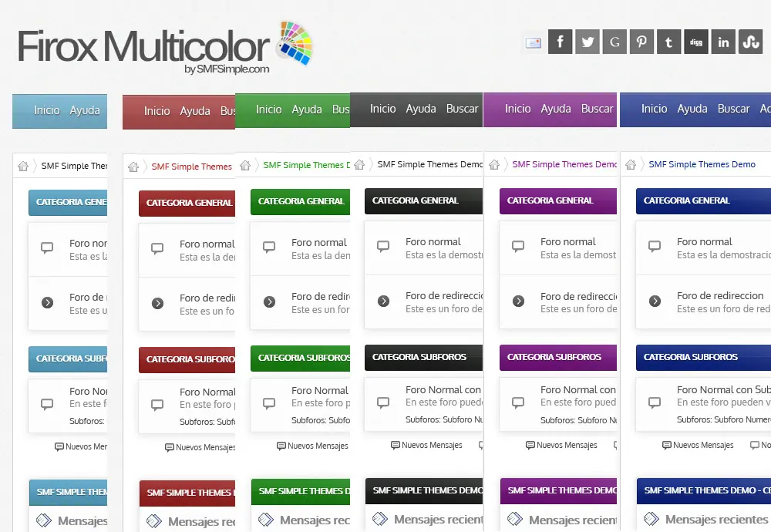
Task: Click Subforos: Subforo text in dark blue theme
Action: (x=723, y=419)
